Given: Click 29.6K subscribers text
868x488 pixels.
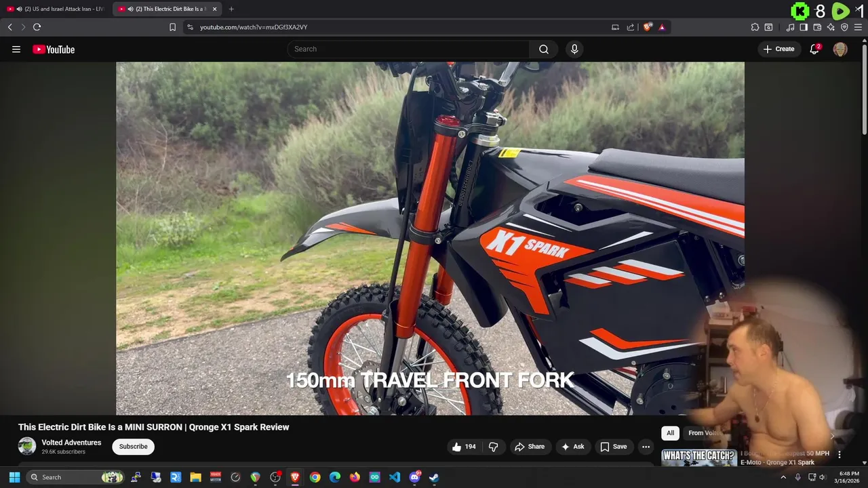Looking at the screenshot, I should tap(63, 452).
